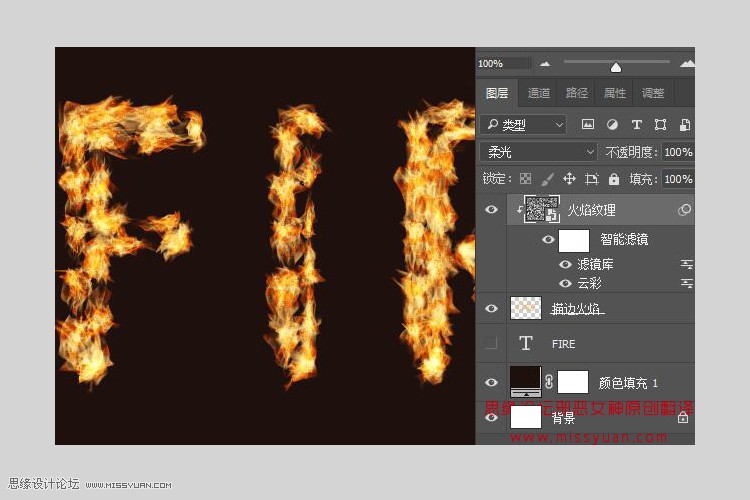Viewport: 750px width, 500px height.
Task: Click the smart object filter icon
Action: click(x=685, y=125)
